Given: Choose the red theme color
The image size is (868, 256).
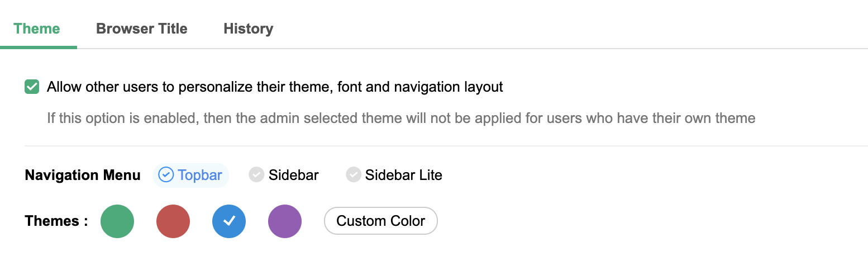Looking at the screenshot, I should pos(173,221).
